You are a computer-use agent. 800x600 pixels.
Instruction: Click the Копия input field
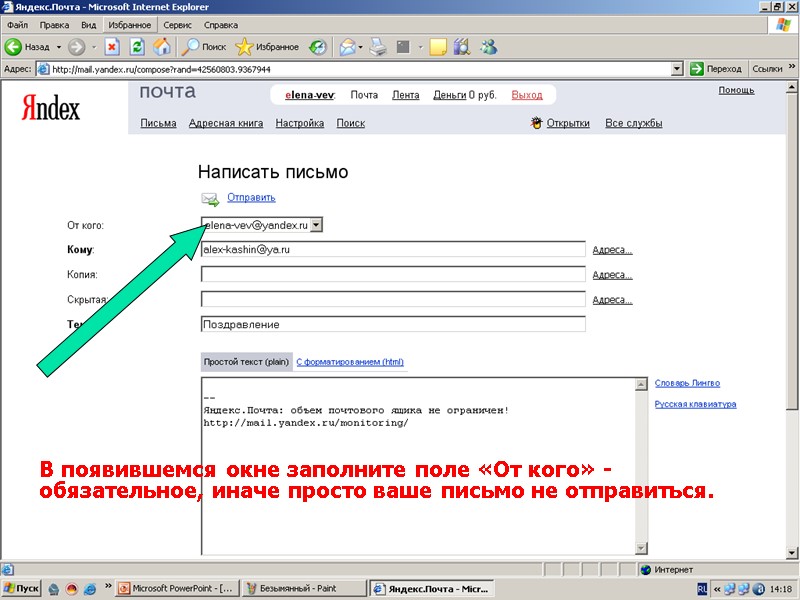(393, 274)
